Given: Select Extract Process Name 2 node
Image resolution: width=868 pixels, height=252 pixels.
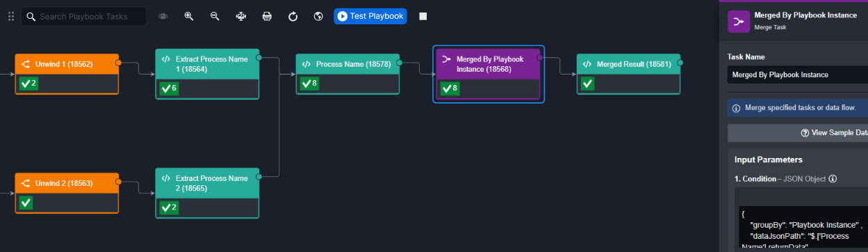Looking at the screenshot, I should [207, 193].
